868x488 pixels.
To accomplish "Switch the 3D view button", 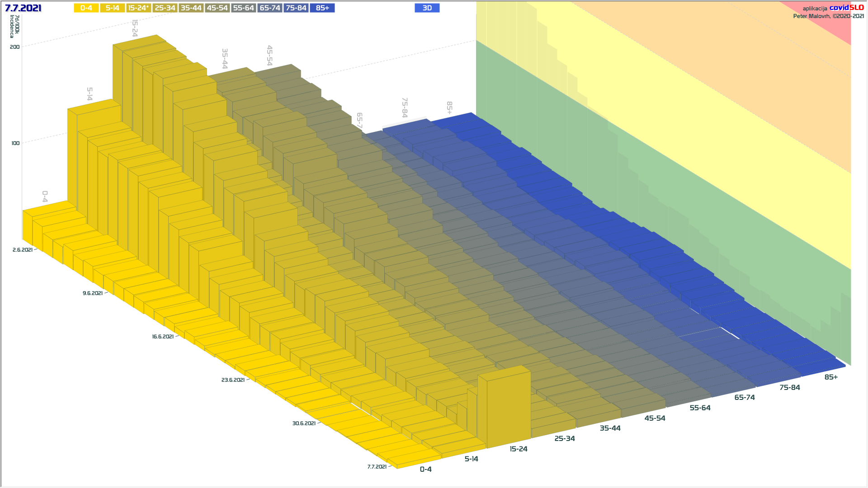I will click(x=427, y=8).
